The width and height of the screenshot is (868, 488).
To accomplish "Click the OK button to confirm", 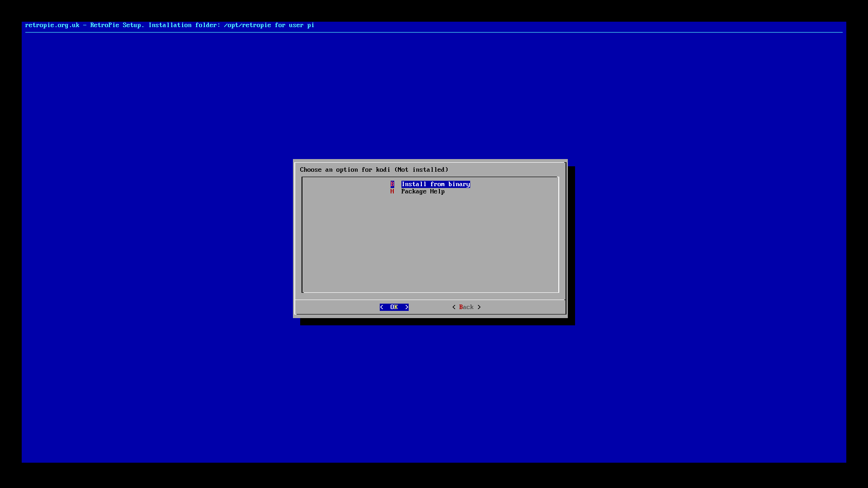I will (x=393, y=307).
